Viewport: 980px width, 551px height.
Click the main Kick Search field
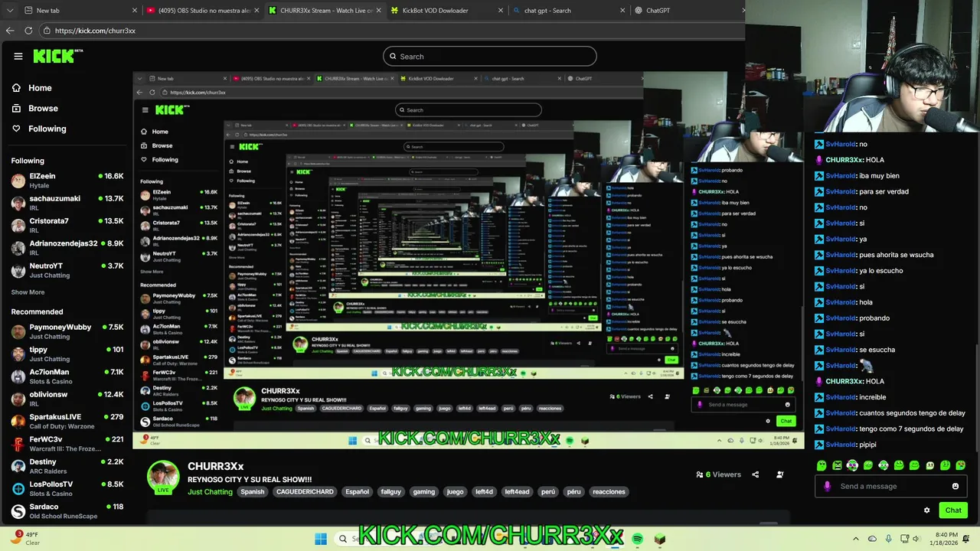click(490, 56)
